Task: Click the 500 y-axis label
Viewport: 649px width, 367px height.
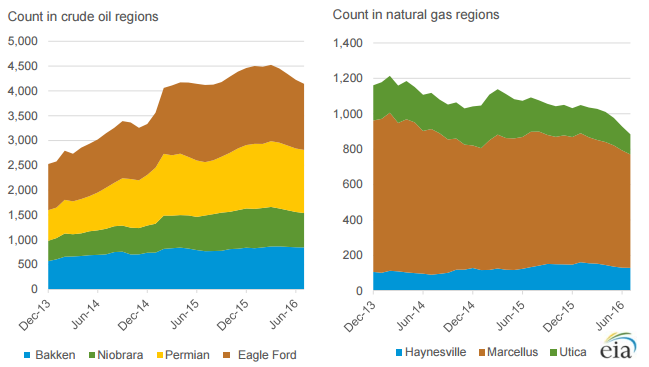Action: click(27, 264)
